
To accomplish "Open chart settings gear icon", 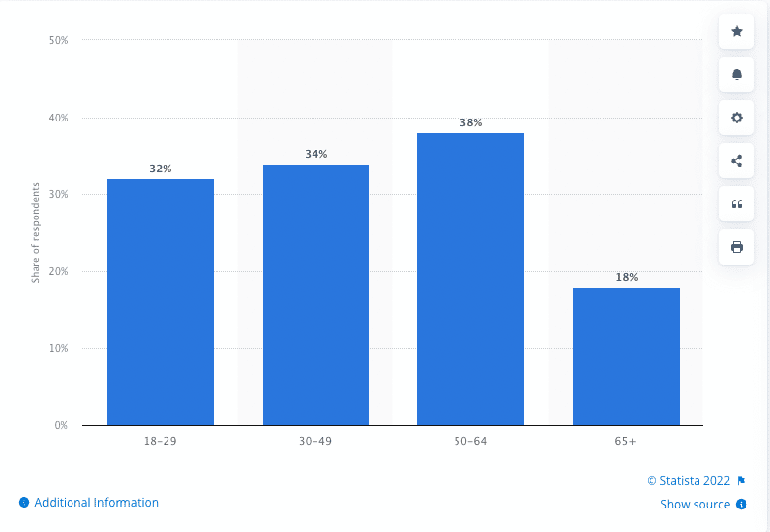I will click(x=737, y=118).
